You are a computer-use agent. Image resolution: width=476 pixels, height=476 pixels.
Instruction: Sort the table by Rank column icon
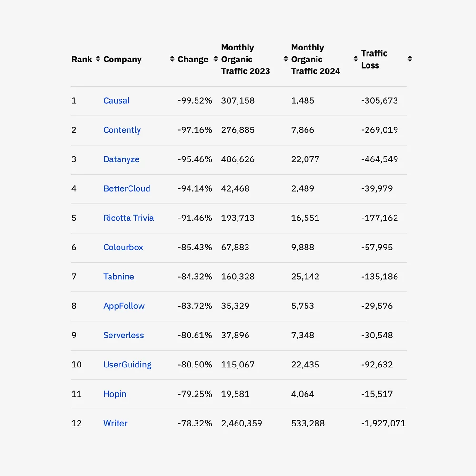pos(98,59)
